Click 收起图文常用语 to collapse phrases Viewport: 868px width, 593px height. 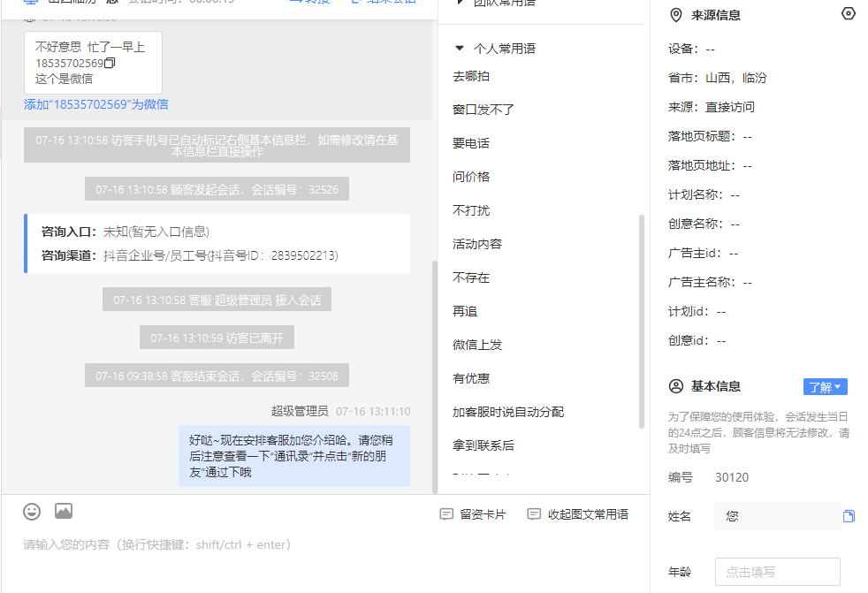(x=578, y=514)
